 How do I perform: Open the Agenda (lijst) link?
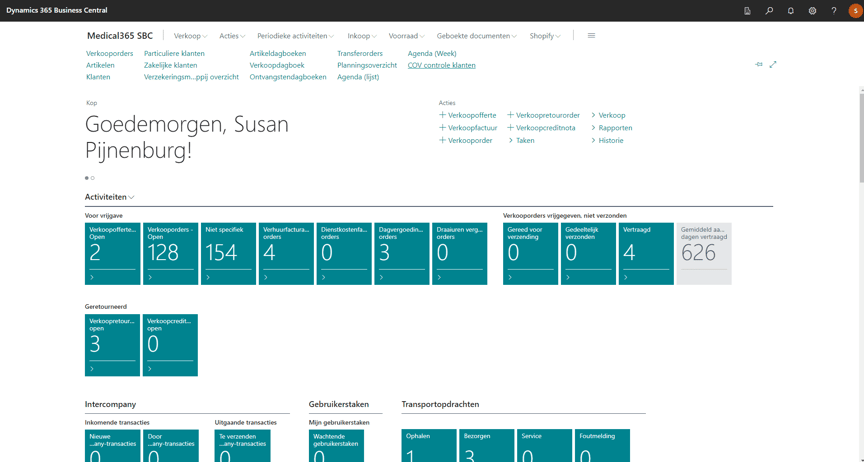click(358, 77)
